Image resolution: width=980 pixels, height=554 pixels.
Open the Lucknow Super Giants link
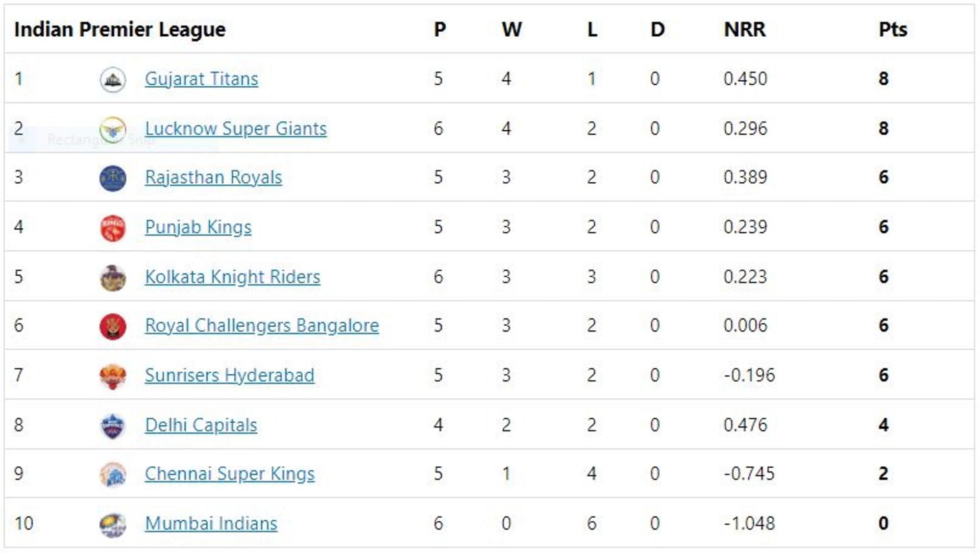[x=236, y=129]
